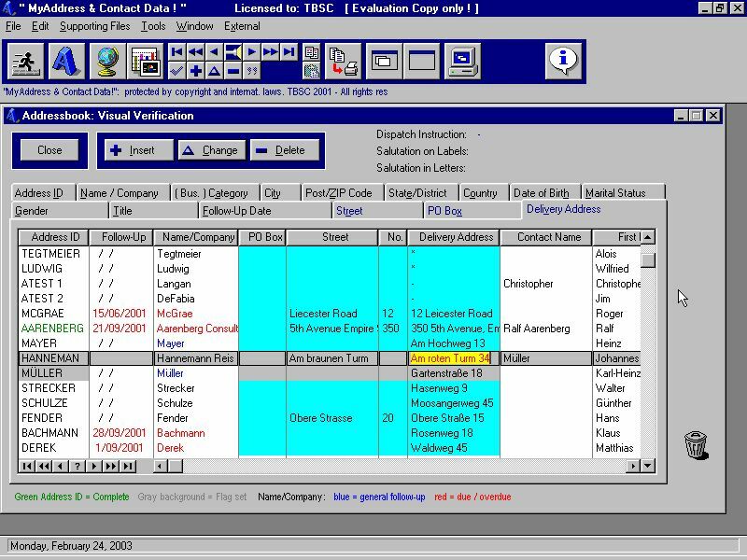
Task: Click the question mark button below grid
Action: [78, 466]
